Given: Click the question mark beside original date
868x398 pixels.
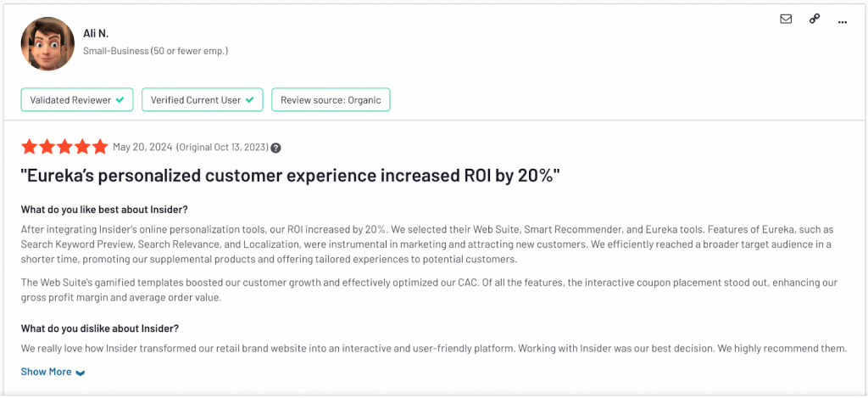Looking at the screenshot, I should pyautogui.click(x=275, y=148).
